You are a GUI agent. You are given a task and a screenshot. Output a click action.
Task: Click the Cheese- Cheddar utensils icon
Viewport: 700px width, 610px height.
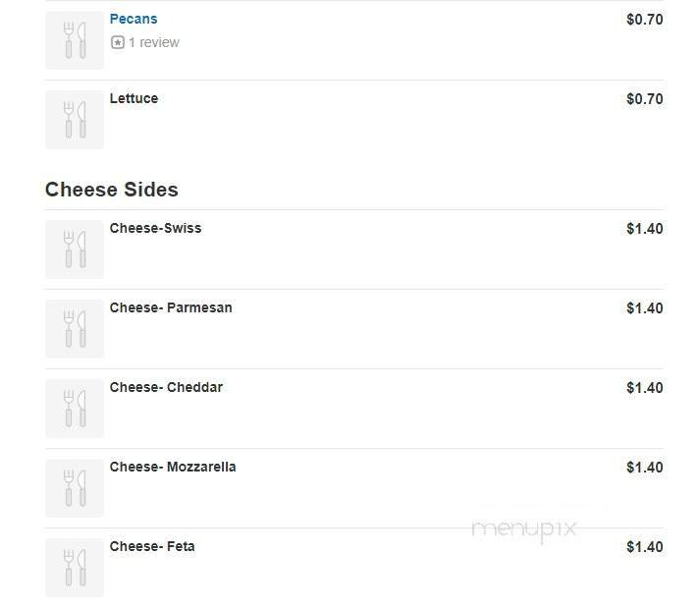click(75, 409)
